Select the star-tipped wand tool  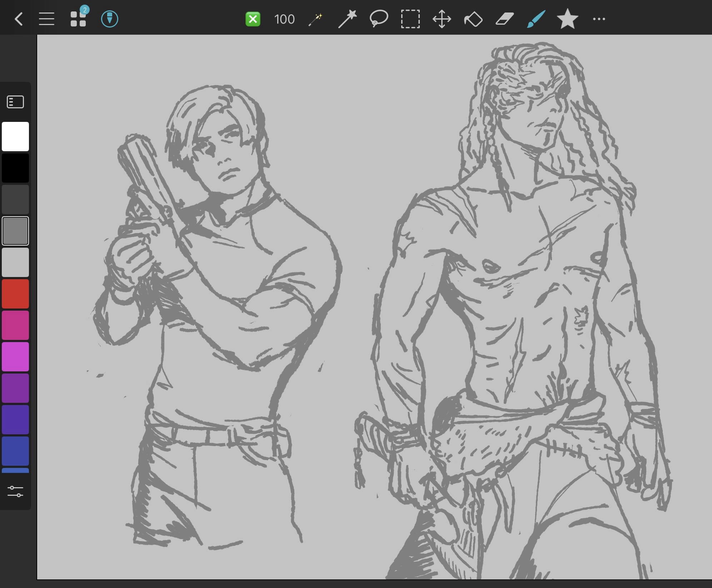347,19
